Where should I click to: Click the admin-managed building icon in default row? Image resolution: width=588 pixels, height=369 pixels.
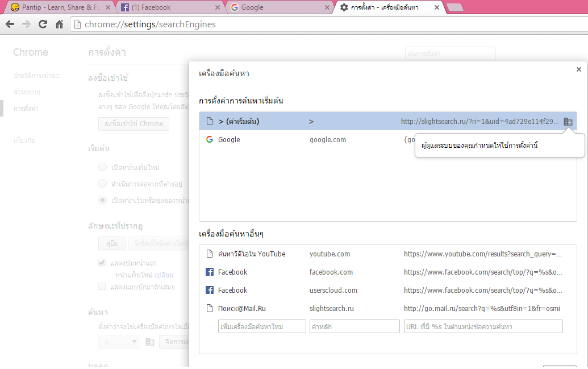[x=568, y=121]
